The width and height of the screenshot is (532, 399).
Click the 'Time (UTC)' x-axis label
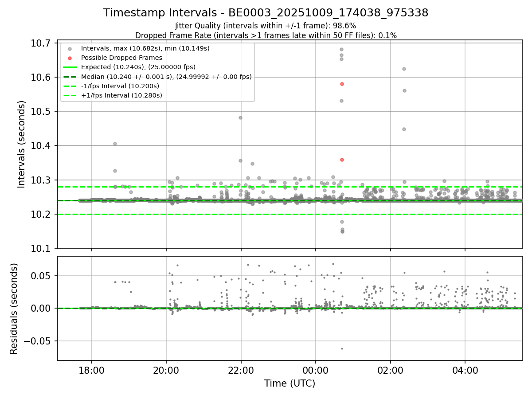tap(290, 383)
